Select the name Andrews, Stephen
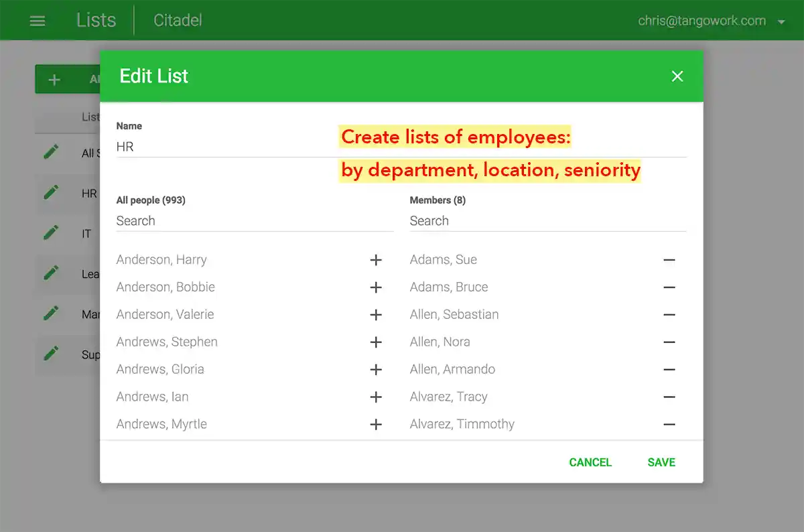The height and width of the screenshot is (532, 804). pyautogui.click(x=167, y=342)
